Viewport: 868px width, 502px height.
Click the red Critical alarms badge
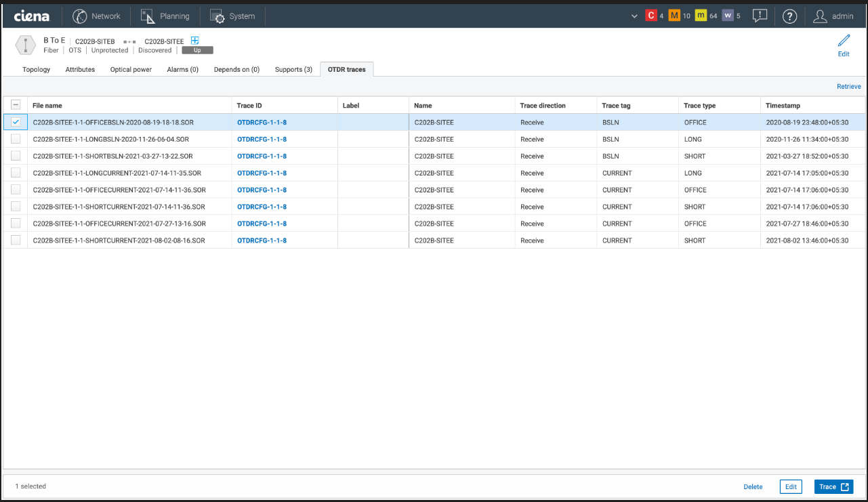pyautogui.click(x=651, y=16)
